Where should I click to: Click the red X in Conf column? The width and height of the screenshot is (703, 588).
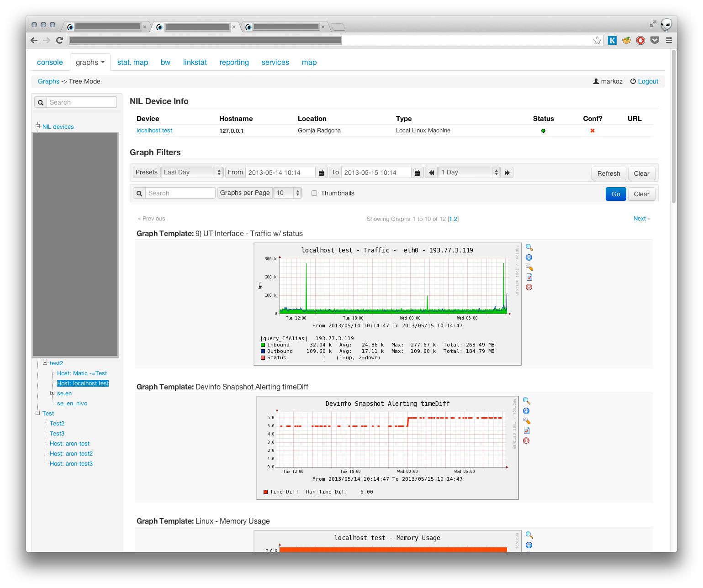pos(592,131)
